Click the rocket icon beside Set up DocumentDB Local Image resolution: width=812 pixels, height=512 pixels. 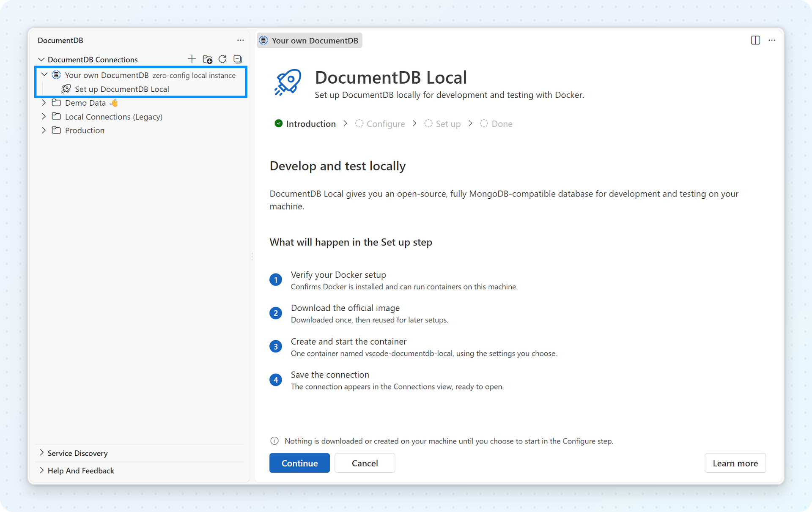66,89
